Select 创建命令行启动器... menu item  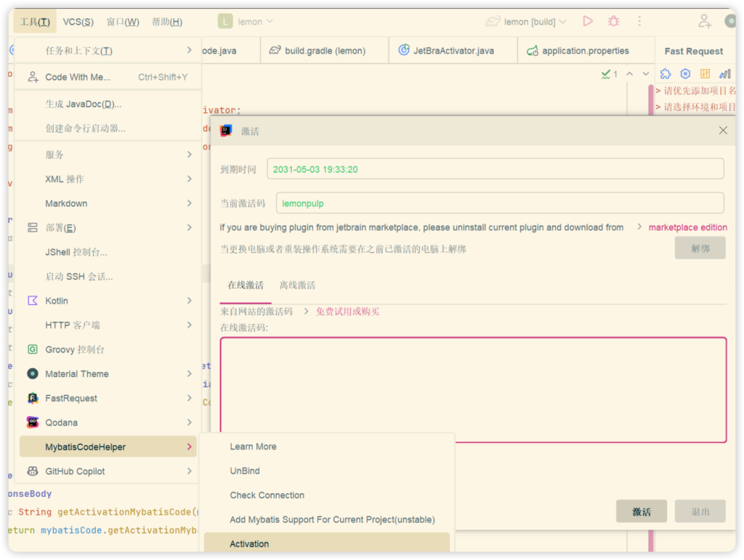(108, 129)
